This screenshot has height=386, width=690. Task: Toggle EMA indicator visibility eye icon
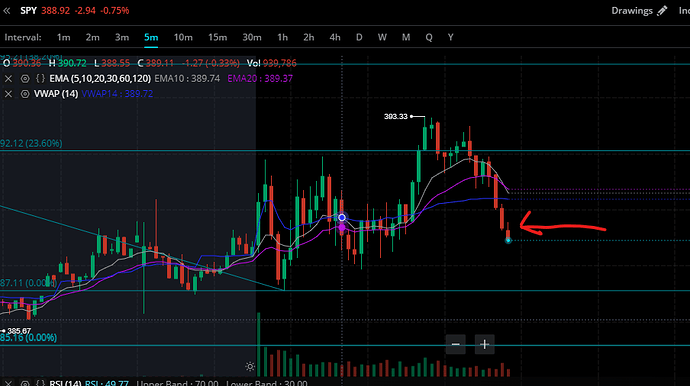click(x=25, y=79)
